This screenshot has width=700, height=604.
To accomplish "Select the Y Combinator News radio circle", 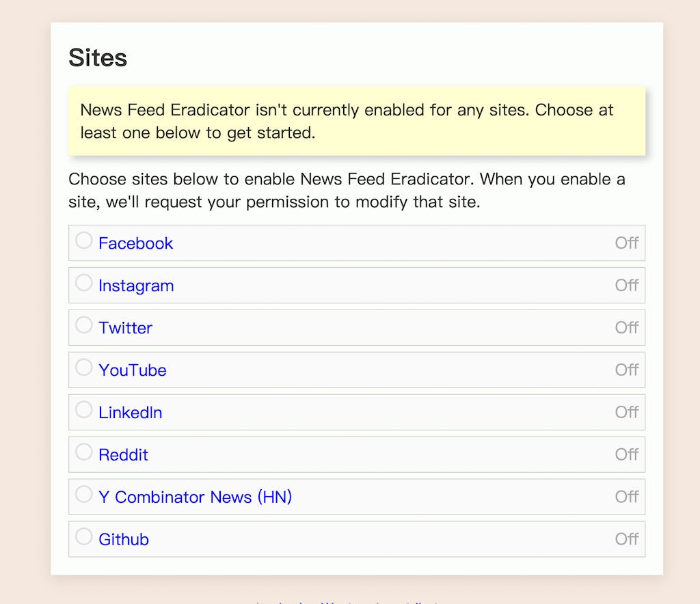I will (83, 495).
